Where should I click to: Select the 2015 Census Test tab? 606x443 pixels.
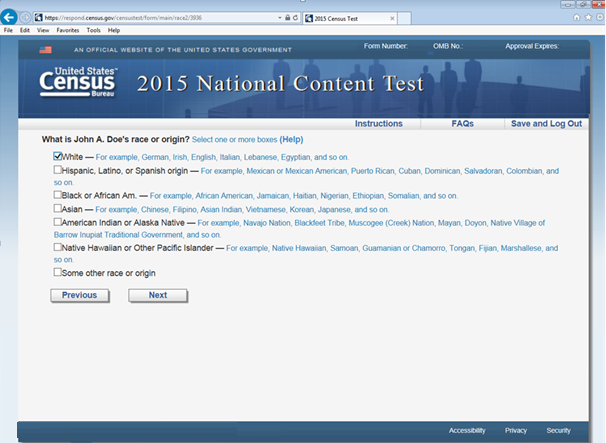[349, 18]
